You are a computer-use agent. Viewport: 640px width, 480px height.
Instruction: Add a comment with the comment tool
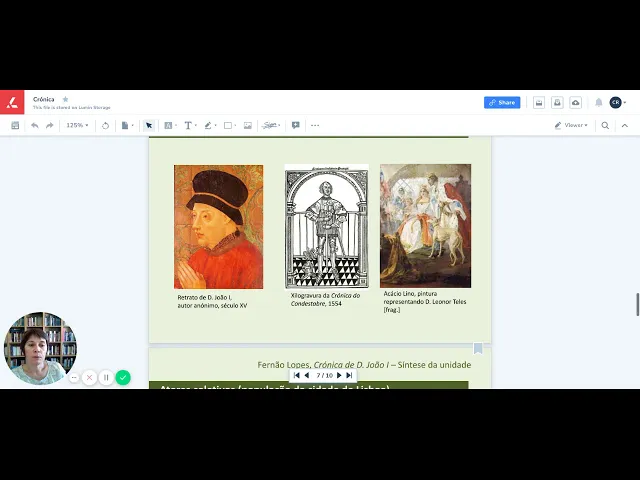pyautogui.click(x=296, y=125)
